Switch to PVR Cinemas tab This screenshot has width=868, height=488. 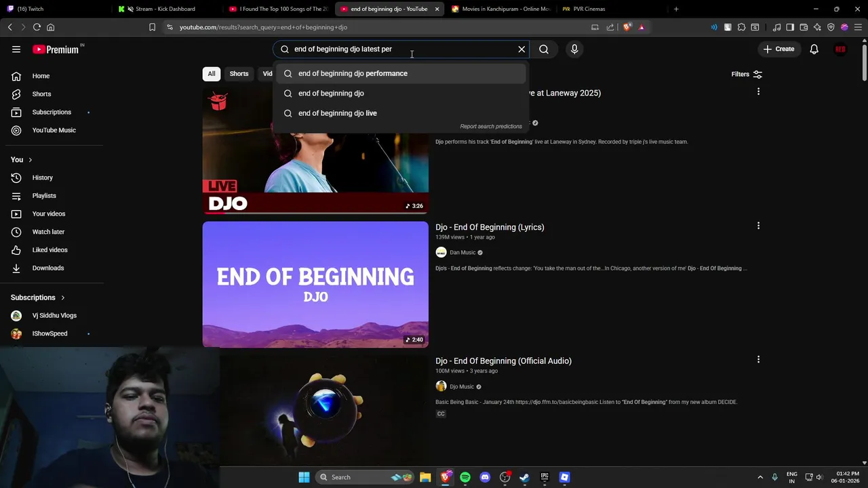coord(610,9)
